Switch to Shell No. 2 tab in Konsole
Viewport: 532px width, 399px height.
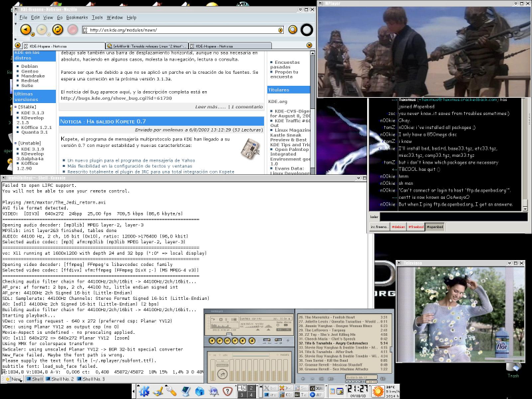[x=59, y=379]
